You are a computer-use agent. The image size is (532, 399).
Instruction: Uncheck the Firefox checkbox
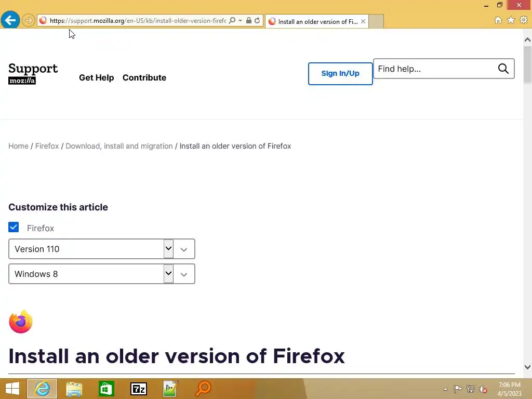(x=14, y=228)
